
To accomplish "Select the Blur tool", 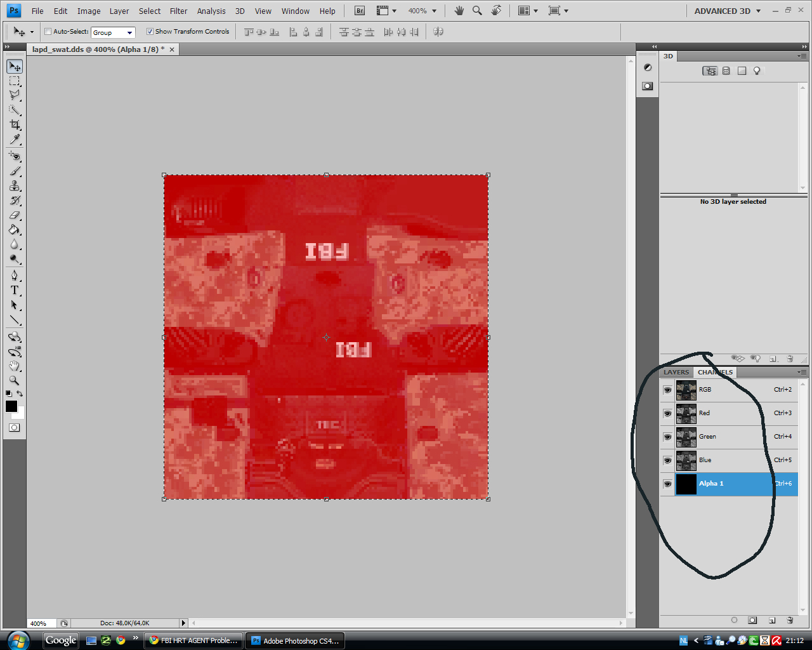I will (15, 244).
